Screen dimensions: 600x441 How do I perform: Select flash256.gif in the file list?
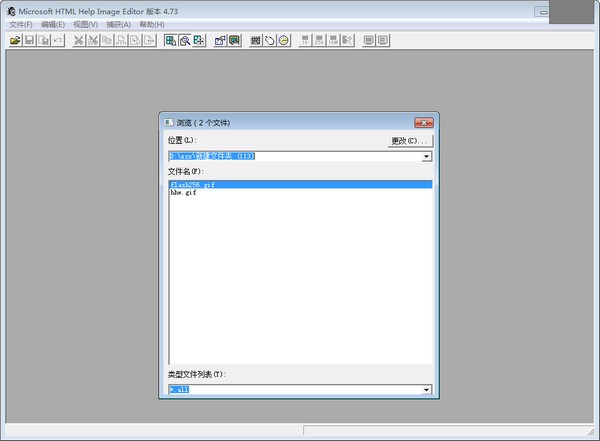tap(192, 185)
